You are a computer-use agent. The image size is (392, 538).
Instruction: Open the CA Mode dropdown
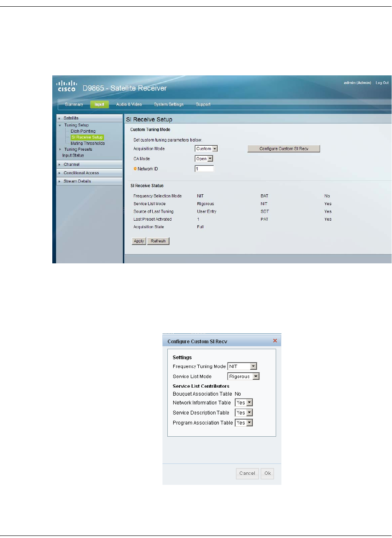pyautogui.click(x=204, y=159)
